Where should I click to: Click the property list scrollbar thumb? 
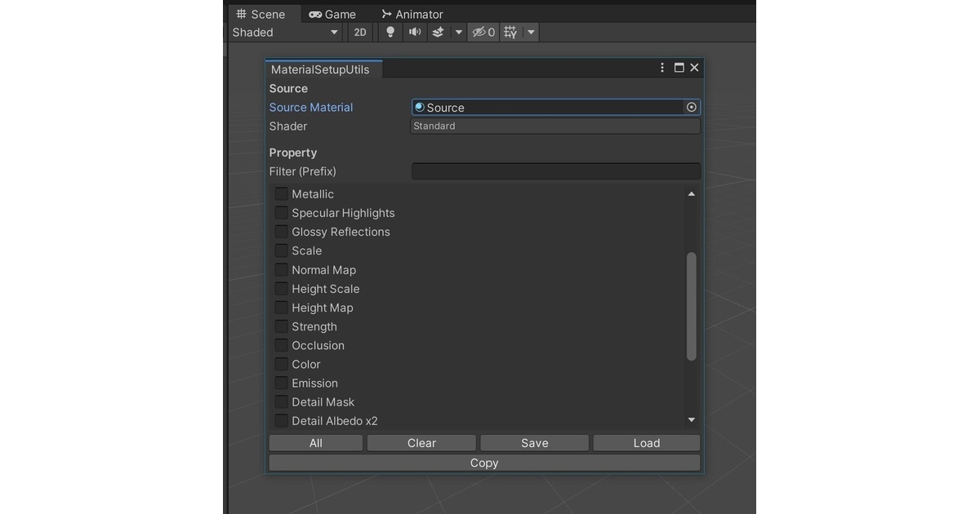tap(691, 306)
